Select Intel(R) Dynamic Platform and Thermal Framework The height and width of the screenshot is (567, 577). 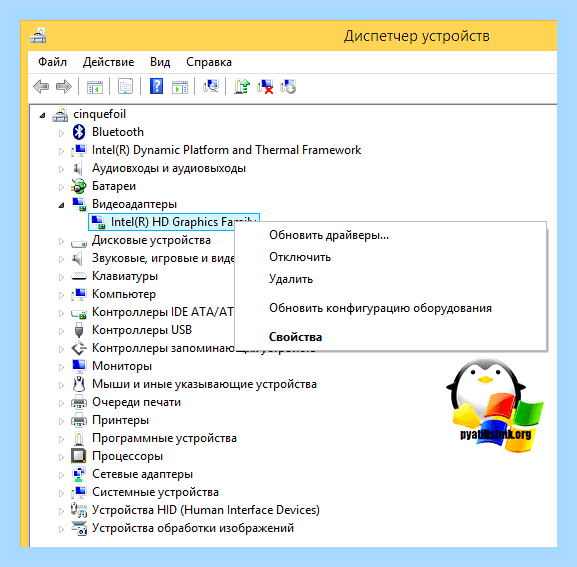point(226,150)
